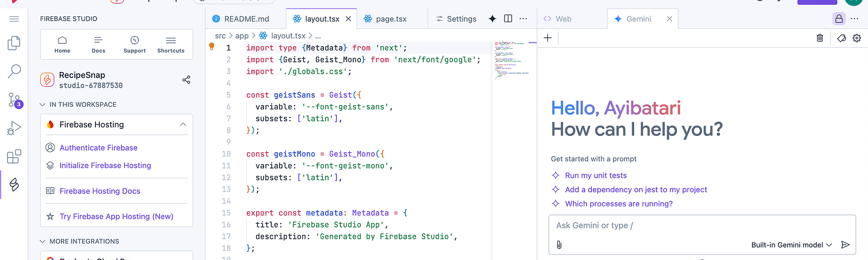The image size is (868, 260).
Task: Click the lock icon in right panel header
Action: point(839,18)
